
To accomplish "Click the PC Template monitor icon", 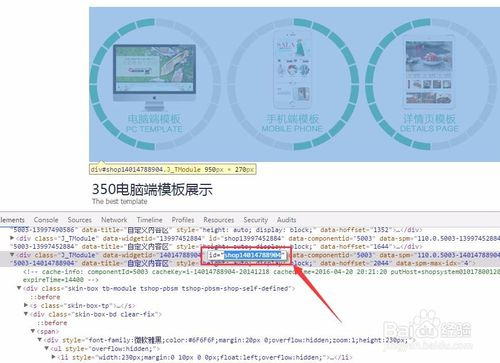I will [154, 77].
